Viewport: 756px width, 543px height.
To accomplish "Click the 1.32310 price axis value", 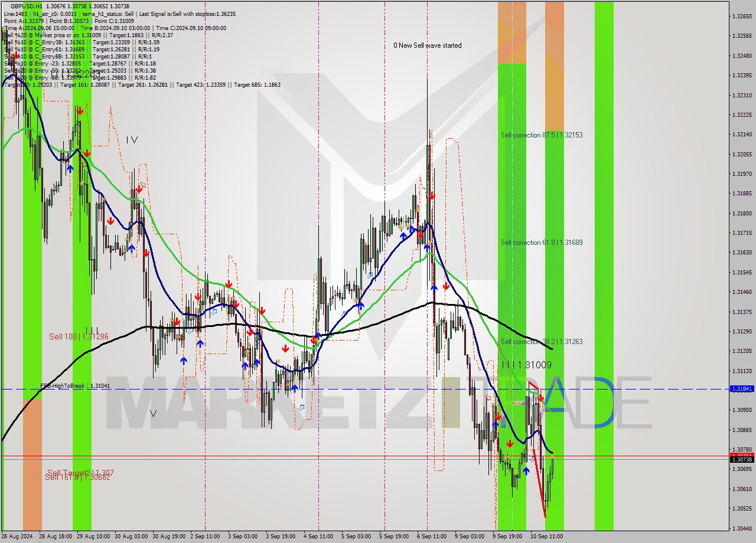I will click(x=741, y=95).
